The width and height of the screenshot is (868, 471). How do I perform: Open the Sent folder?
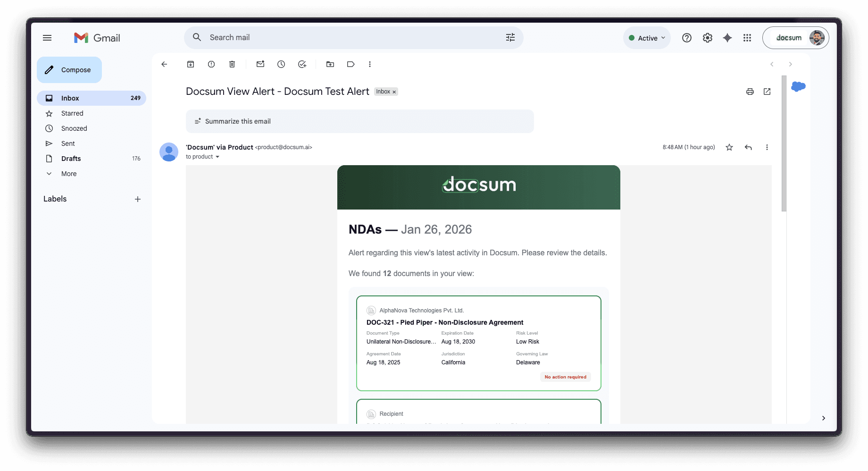tap(92, 143)
